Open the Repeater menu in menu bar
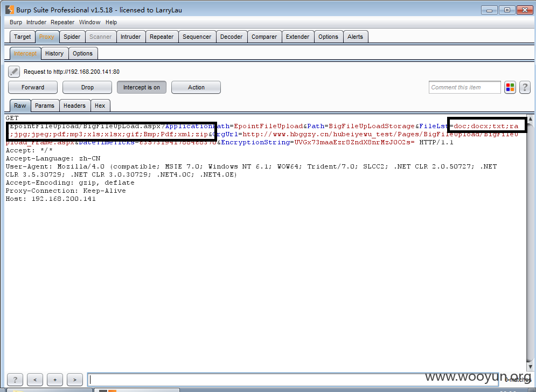The width and height of the screenshot is (536, 392). 62,22
